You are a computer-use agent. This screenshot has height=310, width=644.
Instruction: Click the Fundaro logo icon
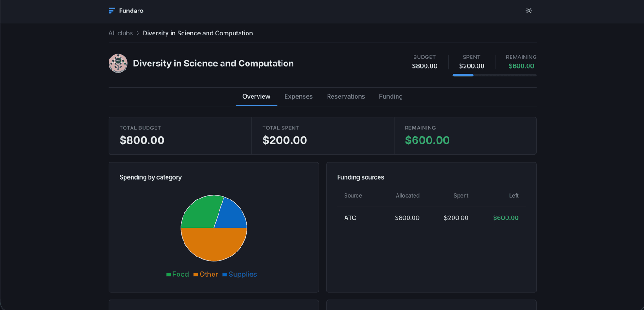(x=112, y=11)
